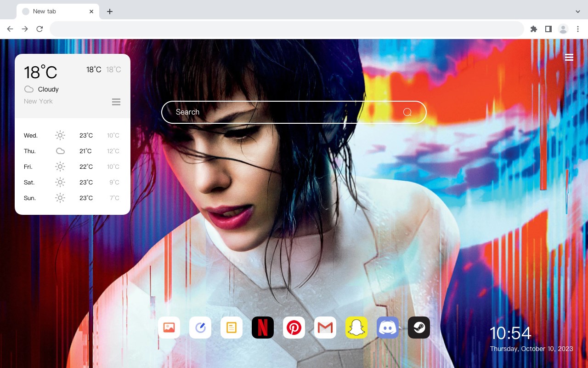Viewport: 588px width, 368px height.
Task: Click the large 18°C current temperature
Action: tap(40, 72)
